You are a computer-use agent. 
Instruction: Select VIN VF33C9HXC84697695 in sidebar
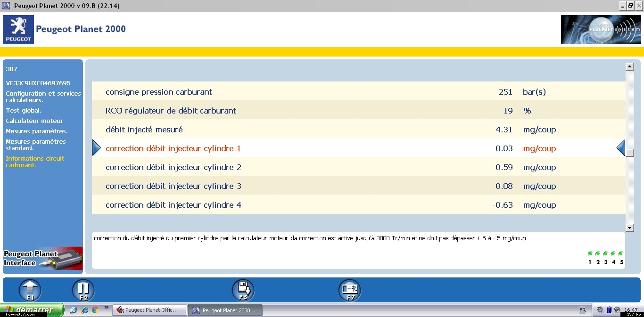point(38,83)
